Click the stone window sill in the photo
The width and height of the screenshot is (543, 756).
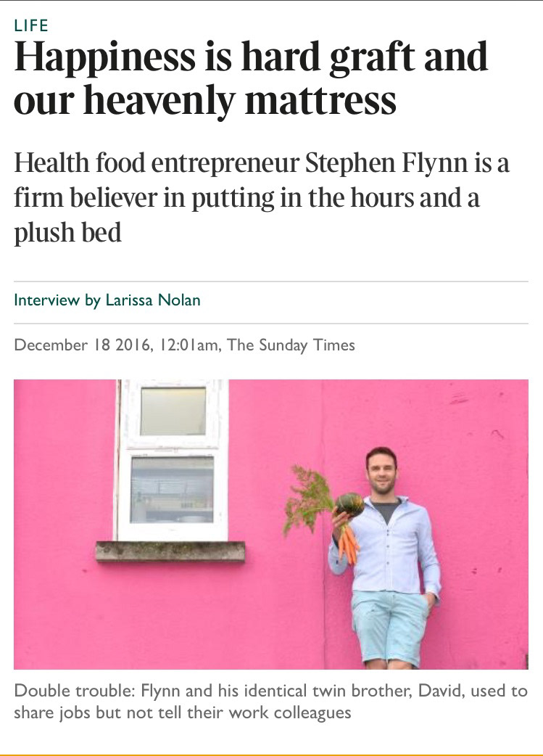[170, 551]
